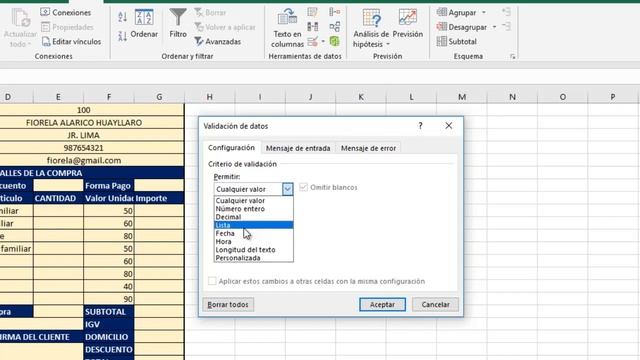Click the SUBTOTAL label cell
The width and height of the screenshot is (640, 360).
[109, 311]
